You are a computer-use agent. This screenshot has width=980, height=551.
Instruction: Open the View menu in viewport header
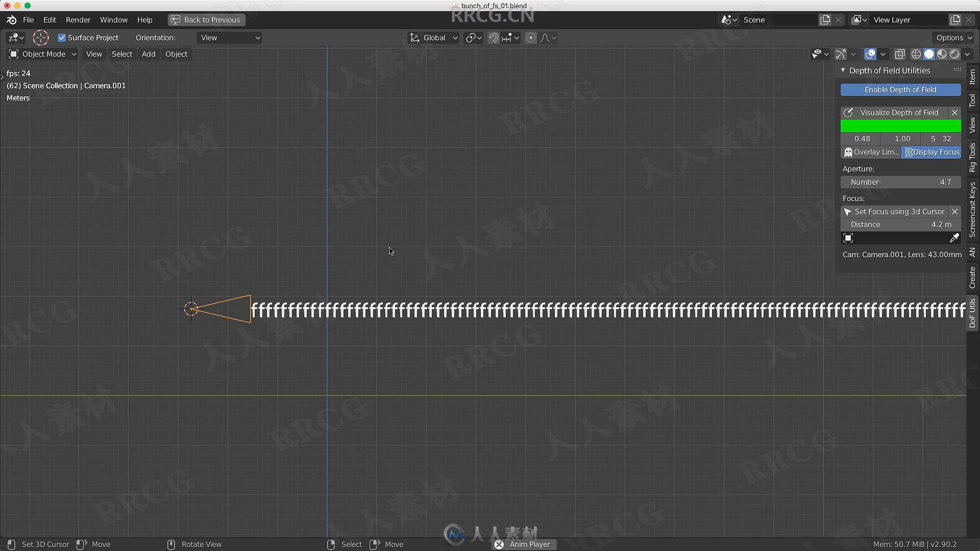(94, 54)
